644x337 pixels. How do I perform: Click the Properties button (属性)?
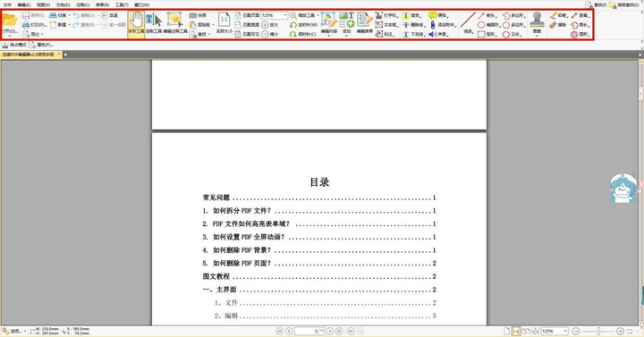(41, 45)
